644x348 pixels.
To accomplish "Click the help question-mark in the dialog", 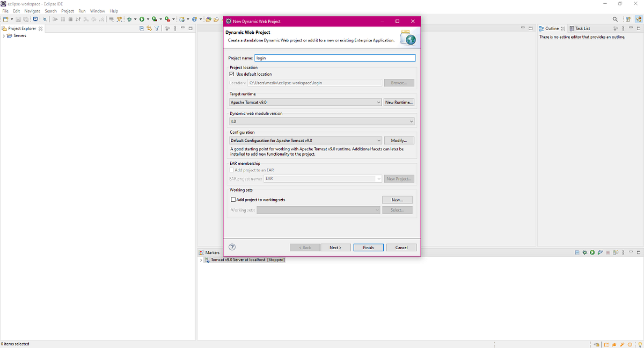I will pyautogui.click(x=232, y=247).
